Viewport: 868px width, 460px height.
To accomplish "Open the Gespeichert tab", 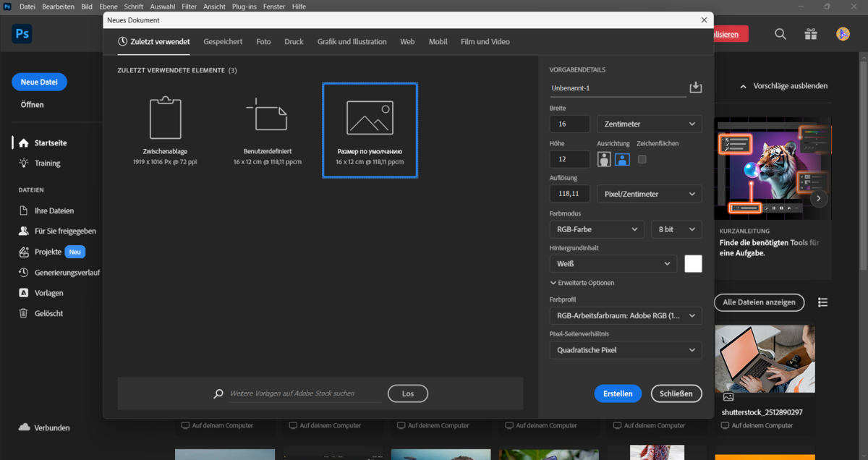I will pyautogui.click(x=223, y=42).
